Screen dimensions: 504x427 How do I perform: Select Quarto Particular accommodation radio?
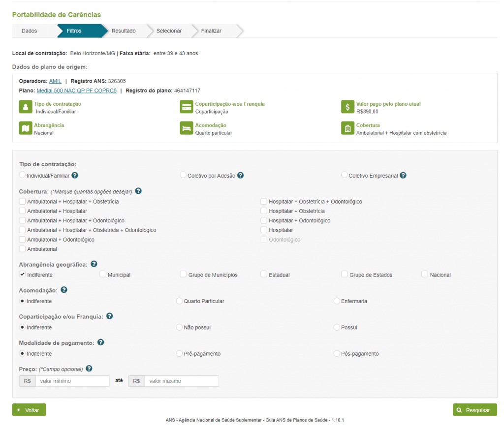coord(179,301)
